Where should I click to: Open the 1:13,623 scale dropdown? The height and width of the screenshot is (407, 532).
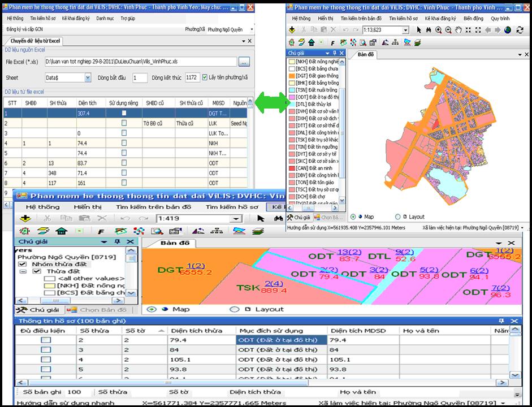tap(405, 30)
